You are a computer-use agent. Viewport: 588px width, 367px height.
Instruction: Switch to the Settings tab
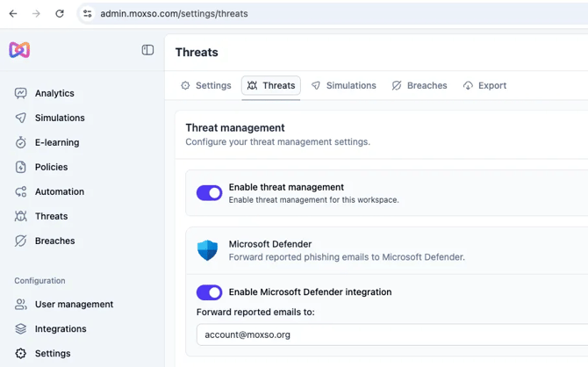(x=205, y=86)
